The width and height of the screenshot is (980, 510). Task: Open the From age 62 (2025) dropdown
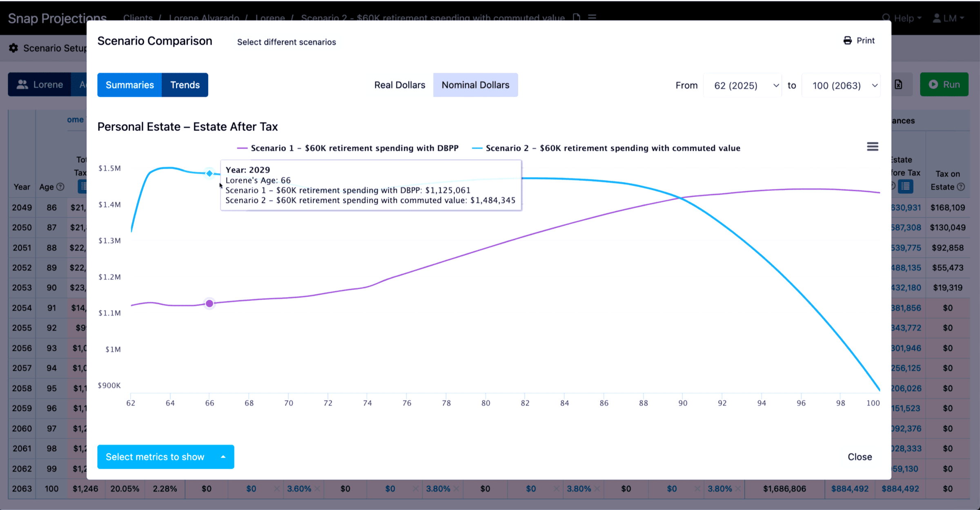743,85
